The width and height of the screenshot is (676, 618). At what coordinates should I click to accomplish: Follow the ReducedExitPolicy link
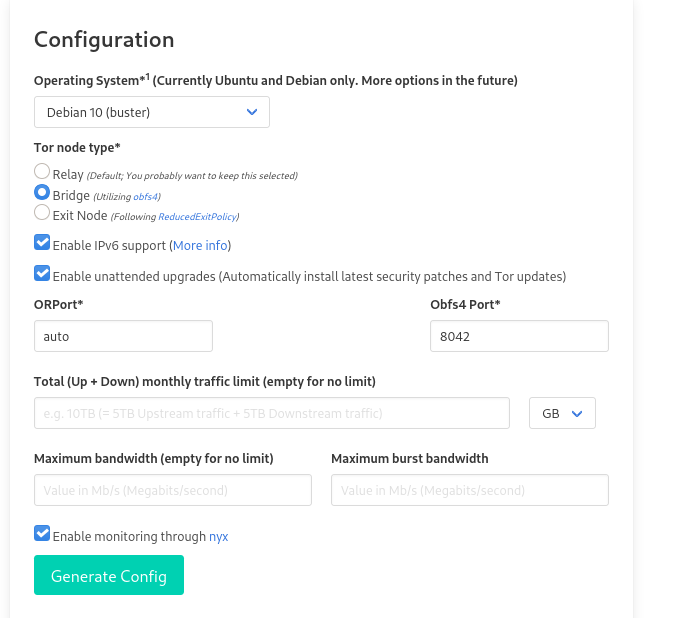(x=197, y=216)
